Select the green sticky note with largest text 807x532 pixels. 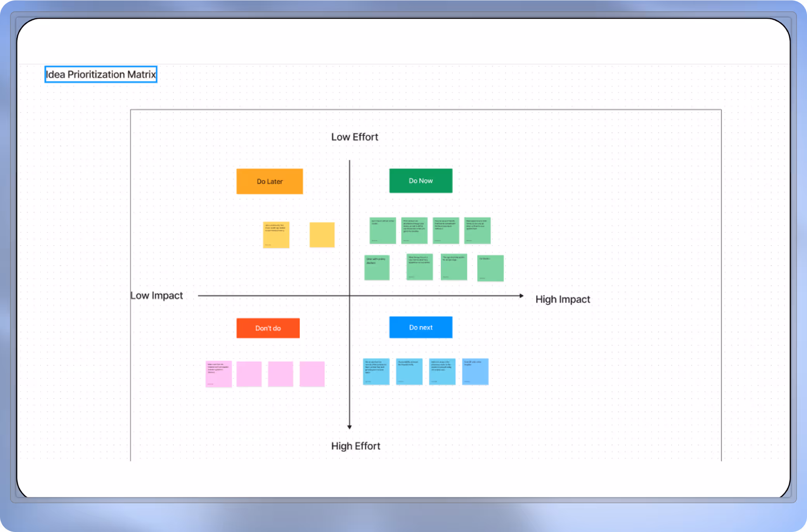pos(377,268)
